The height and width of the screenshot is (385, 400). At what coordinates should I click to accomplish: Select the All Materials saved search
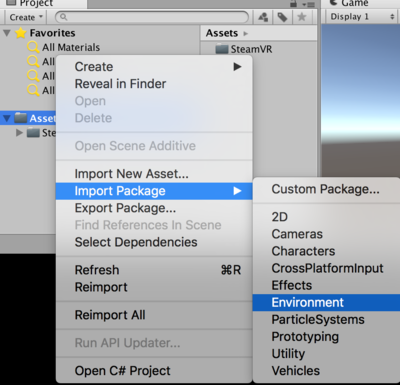(x=71, y=47)
